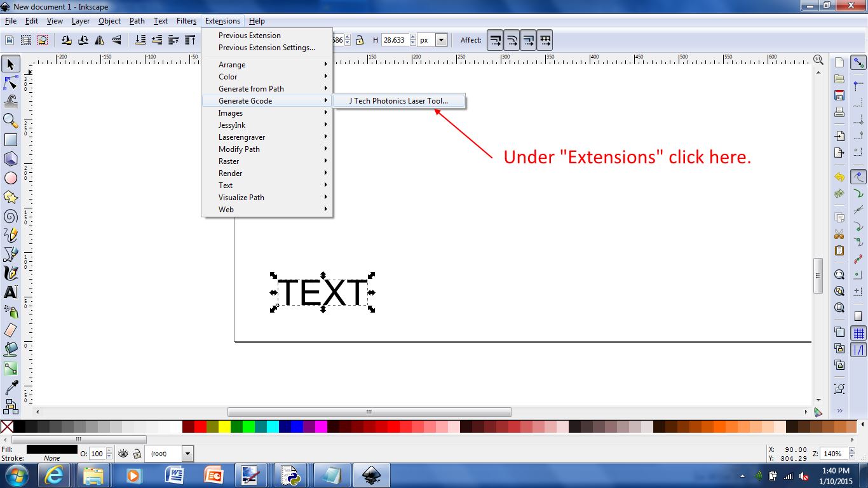This screenshot has height=488, width=868.
Task: Select the Calligraphy tool
Action: coord(10,273)
